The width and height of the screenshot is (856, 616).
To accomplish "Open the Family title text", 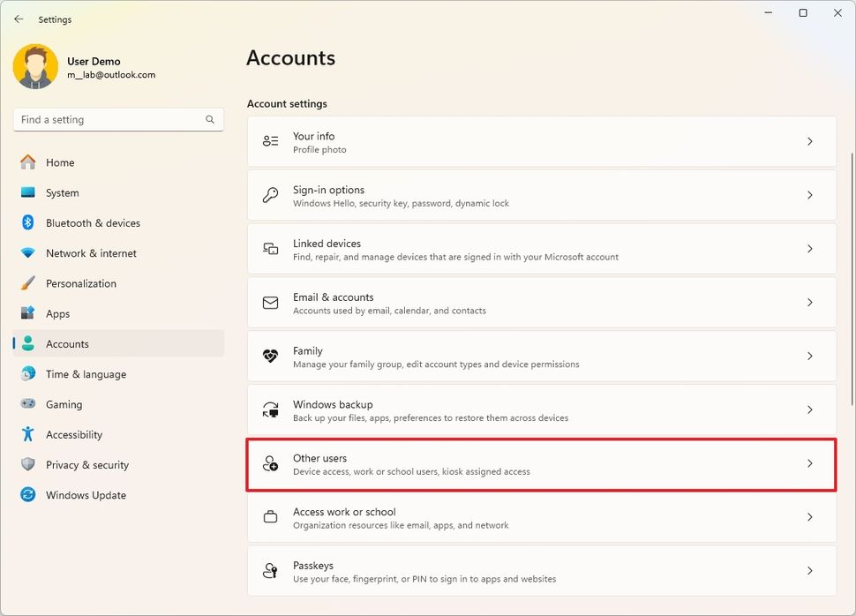I will click(x=308, y=351).
